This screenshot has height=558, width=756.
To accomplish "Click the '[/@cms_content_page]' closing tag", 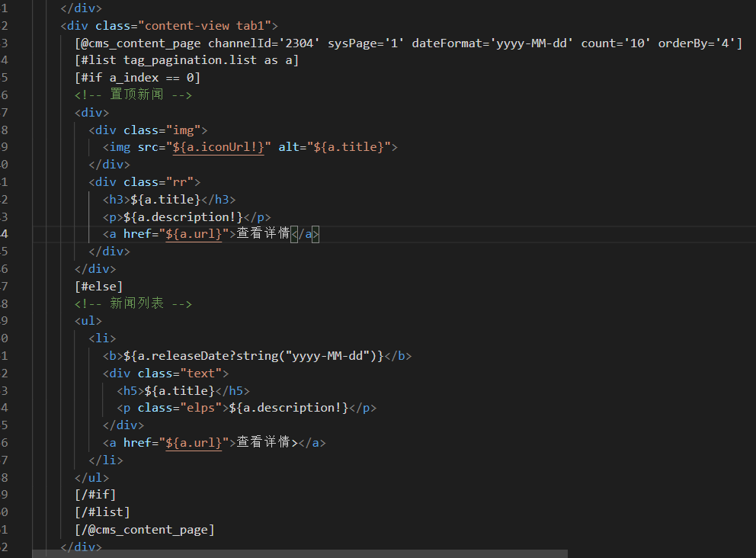I will [x=145, y=530].
